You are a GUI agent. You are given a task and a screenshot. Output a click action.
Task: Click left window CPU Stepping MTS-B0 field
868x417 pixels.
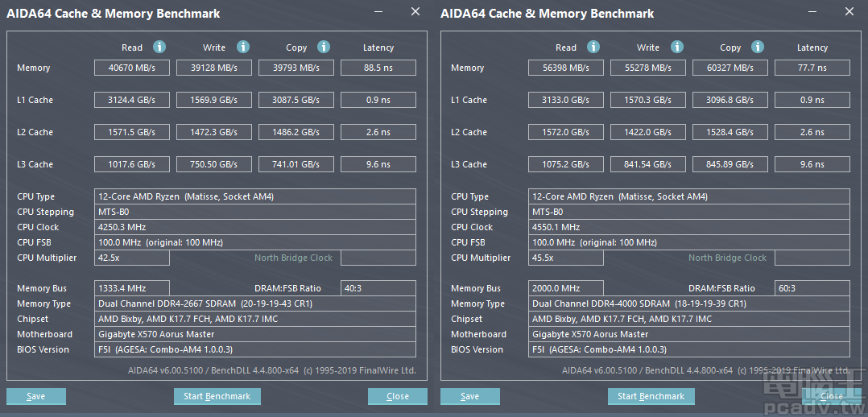255,212
